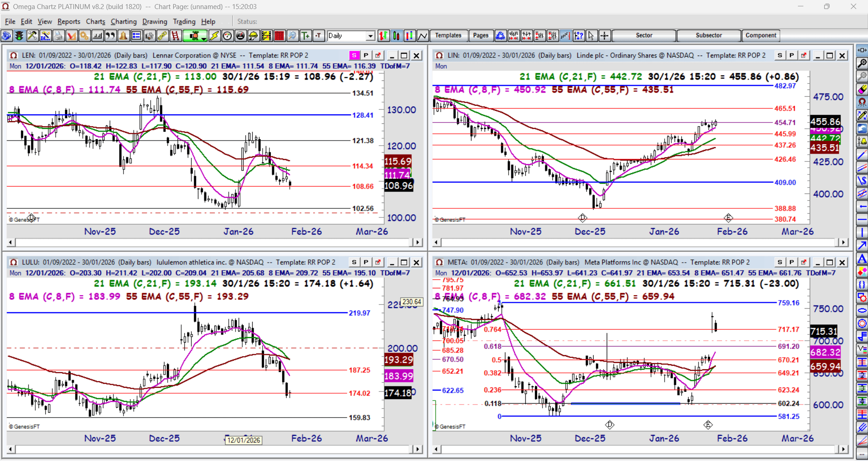Click the LEN chart right scroll arrow
Image resolution: width=868 pixels, height=461 pixels.
(418, 242)
